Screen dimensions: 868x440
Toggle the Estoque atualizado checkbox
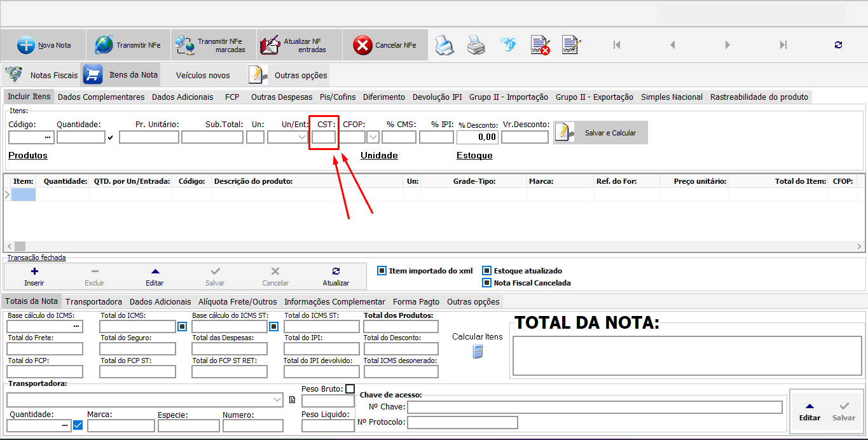(487, 271)
